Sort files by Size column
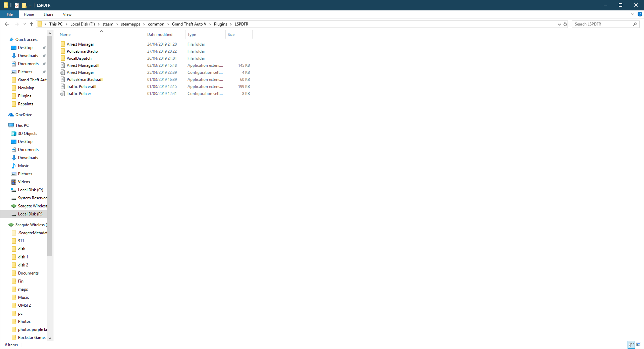 239,35
